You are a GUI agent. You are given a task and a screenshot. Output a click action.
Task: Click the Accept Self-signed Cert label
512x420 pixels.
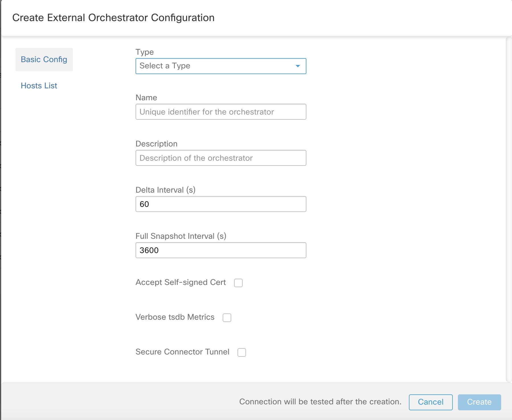pos(181,282)
